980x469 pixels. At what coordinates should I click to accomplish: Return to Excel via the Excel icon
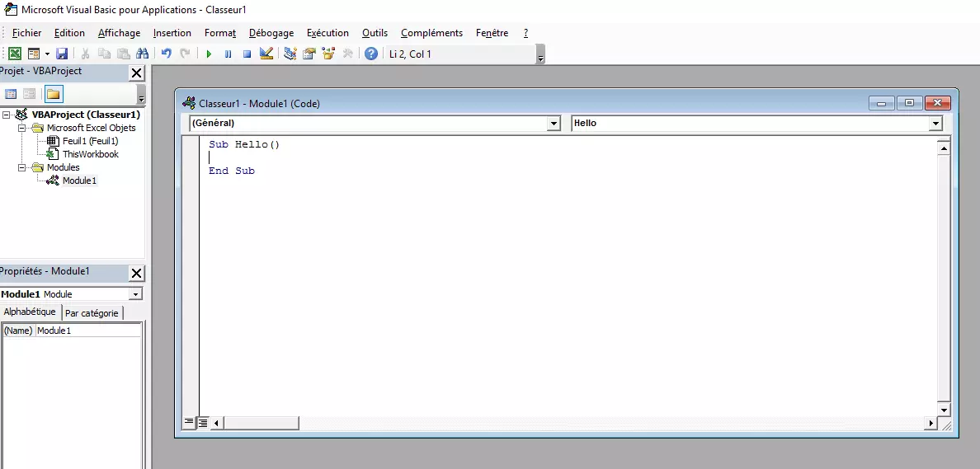click(x=15, y=54)
